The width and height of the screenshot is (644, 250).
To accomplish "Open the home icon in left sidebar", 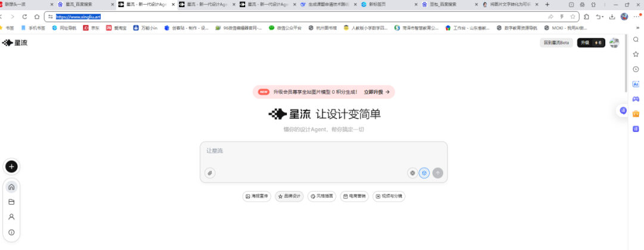I will click(11, 187).
